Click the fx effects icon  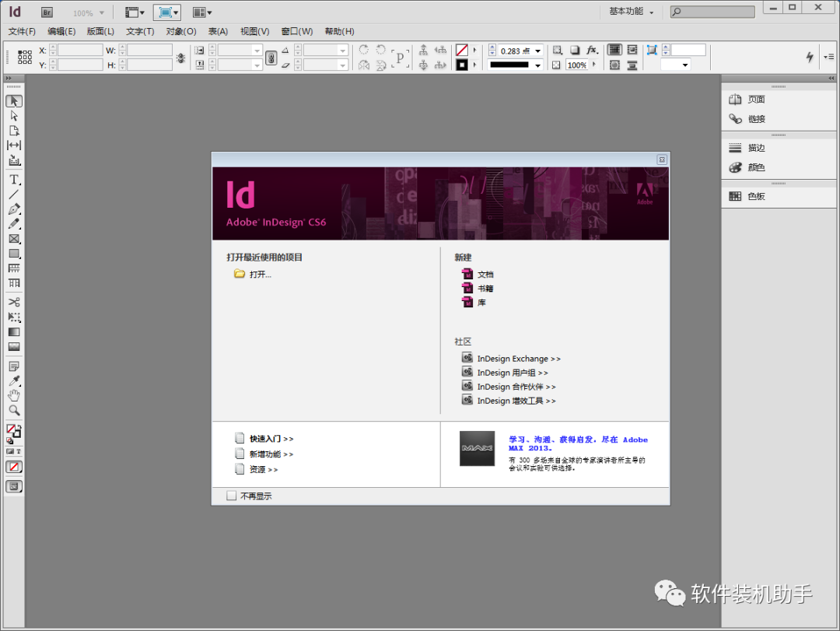592,51
